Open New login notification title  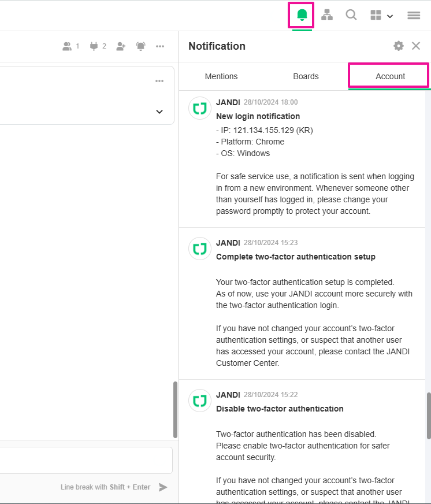click(258, 116)
